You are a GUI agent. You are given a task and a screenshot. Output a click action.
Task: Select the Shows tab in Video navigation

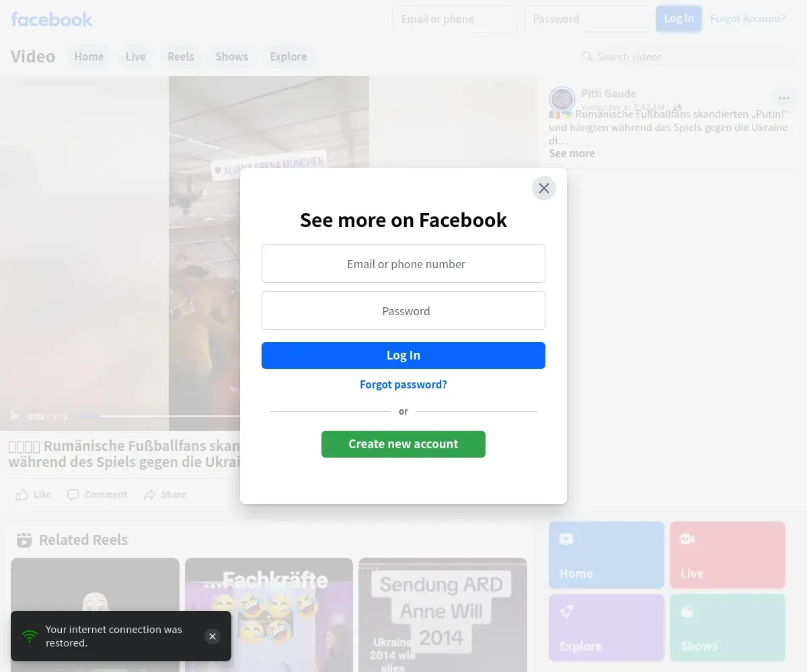coord(232,56)
